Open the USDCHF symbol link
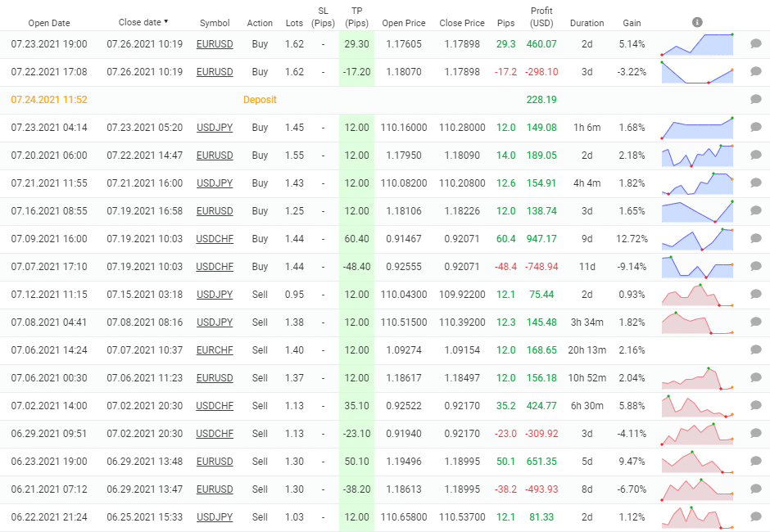This screenshot has height=532, width=770. pos(215,238)
